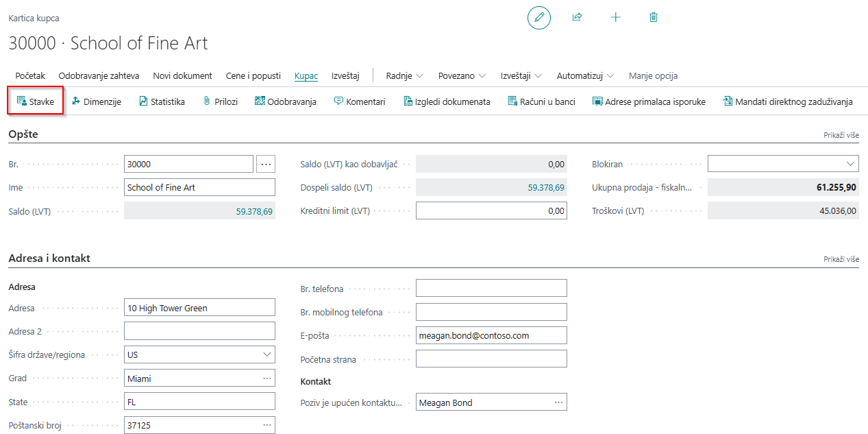Click Prikaži više in Opšte section
Viewport: 868px width, 434px height.
point(841,135)
